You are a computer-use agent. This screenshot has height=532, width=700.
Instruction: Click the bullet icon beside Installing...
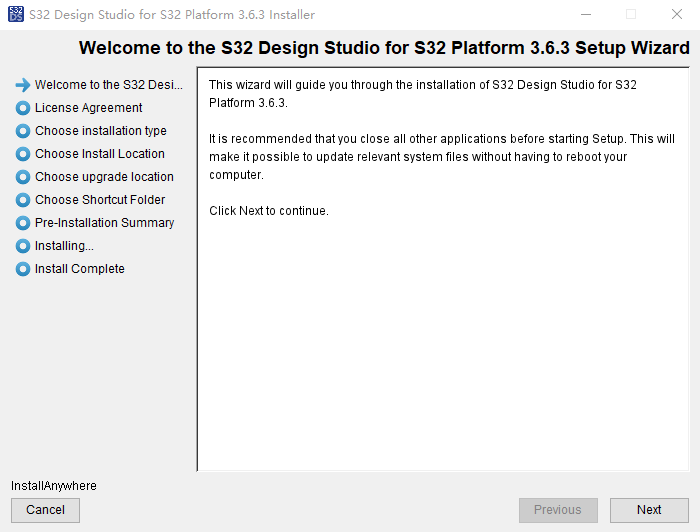click(23, 246)
